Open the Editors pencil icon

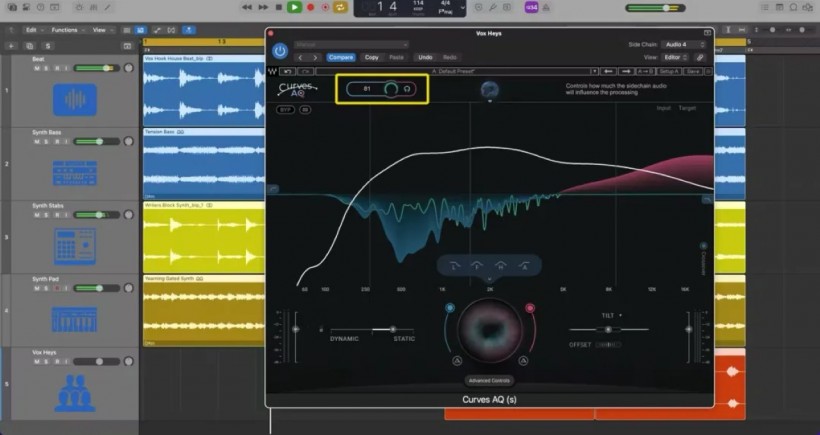(x=108, y=7)
